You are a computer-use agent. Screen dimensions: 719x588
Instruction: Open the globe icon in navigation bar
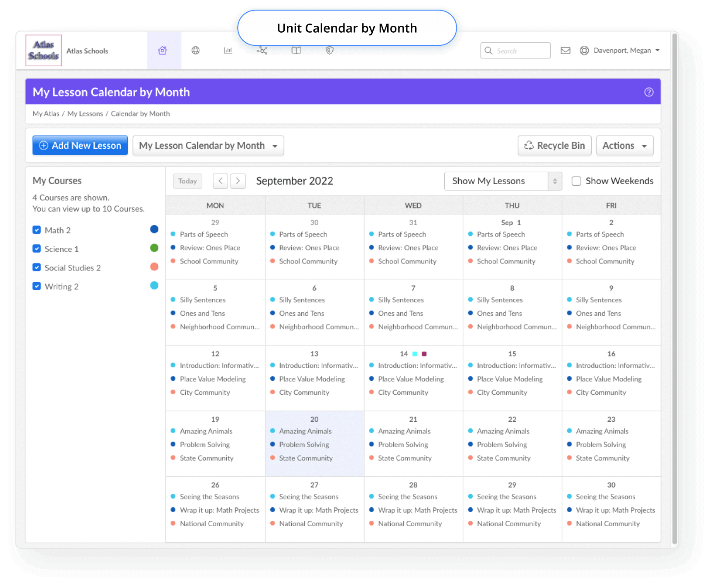click(x=196, y=51)
